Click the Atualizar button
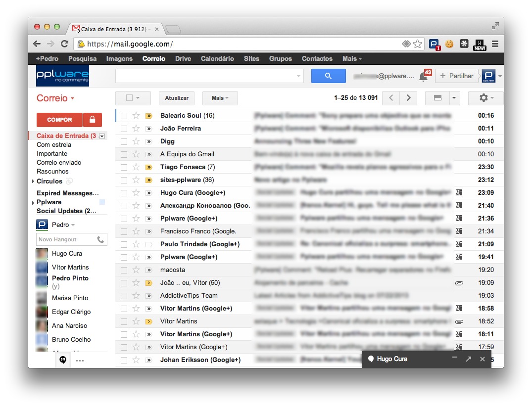Screen dimensions: 532x407 click(177, 98)
